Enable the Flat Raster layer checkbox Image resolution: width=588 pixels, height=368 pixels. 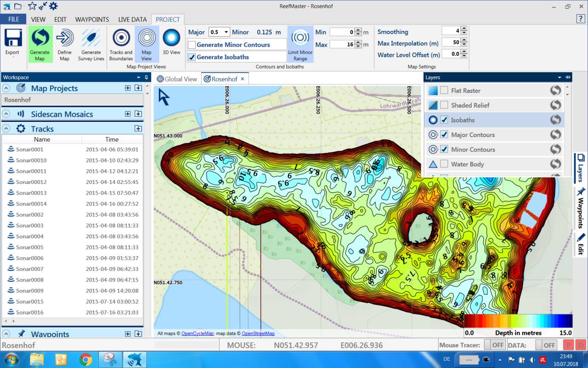pyautogui.click(x=444, y=91)
